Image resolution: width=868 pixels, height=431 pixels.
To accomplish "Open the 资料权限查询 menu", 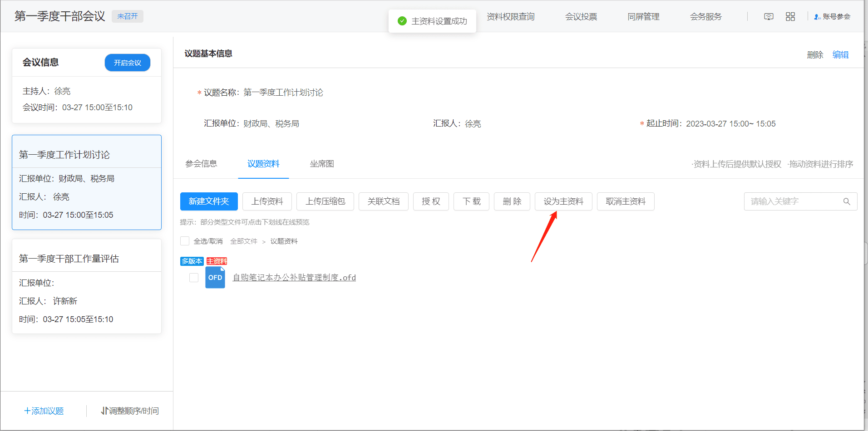I will pyautogui.click(x=511, y=17).
